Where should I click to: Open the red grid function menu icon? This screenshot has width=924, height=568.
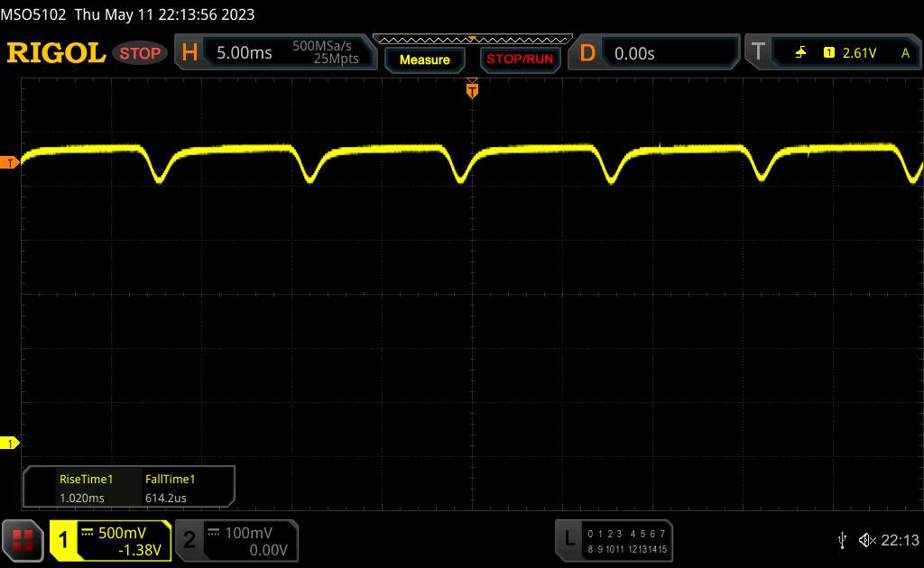(x=23, y=540)
